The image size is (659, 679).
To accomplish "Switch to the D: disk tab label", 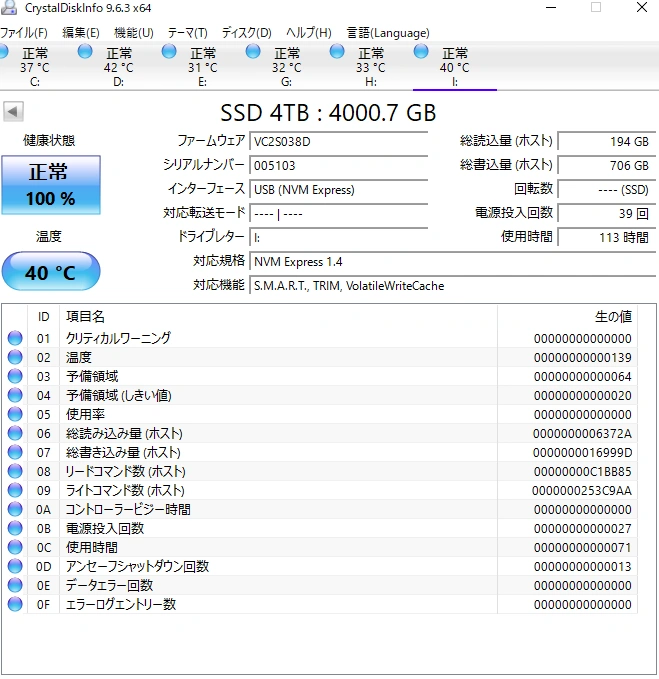I will coord(119,82).
